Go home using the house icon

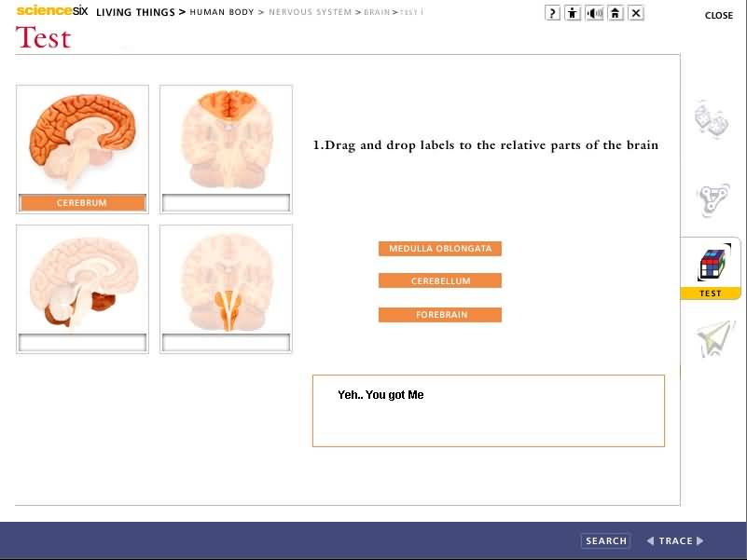pyautogui.click(x=615, y=13)
